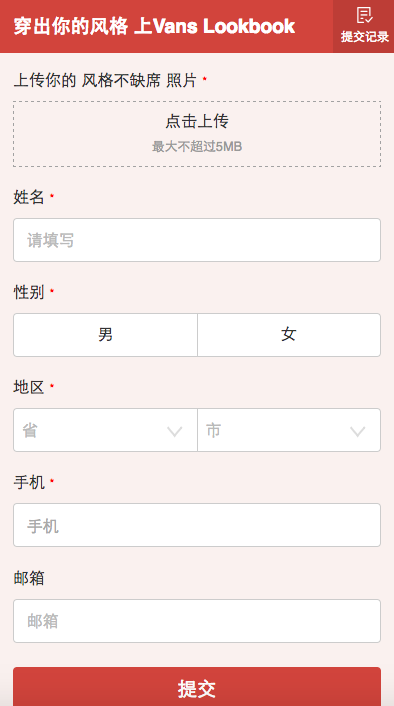Focus the 姓名 name input field
The image size is (394, 706).
click(x=197, y=240)
